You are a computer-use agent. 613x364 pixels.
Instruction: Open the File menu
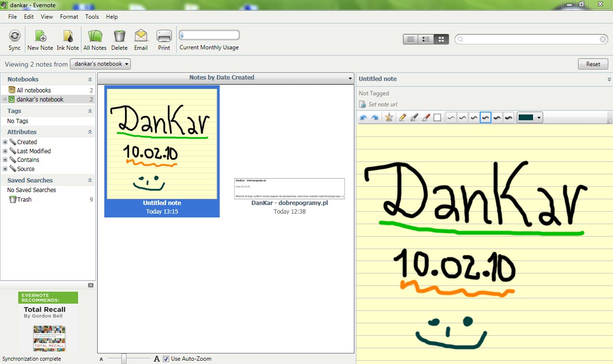(x=12, y=17)
